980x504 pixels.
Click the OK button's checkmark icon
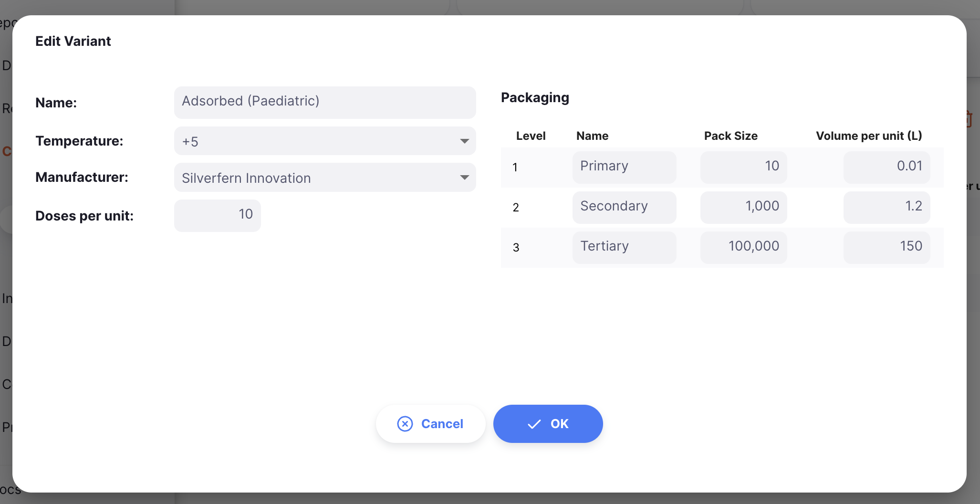tap(534, 424)
